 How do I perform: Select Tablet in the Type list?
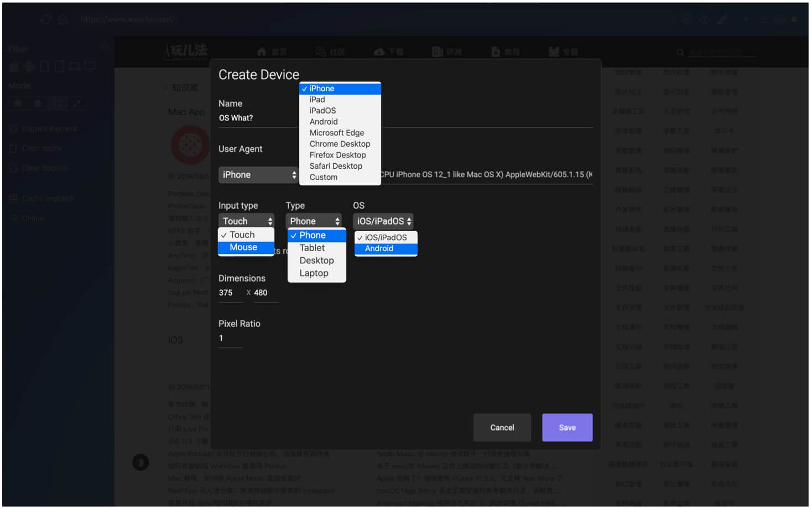317,248
